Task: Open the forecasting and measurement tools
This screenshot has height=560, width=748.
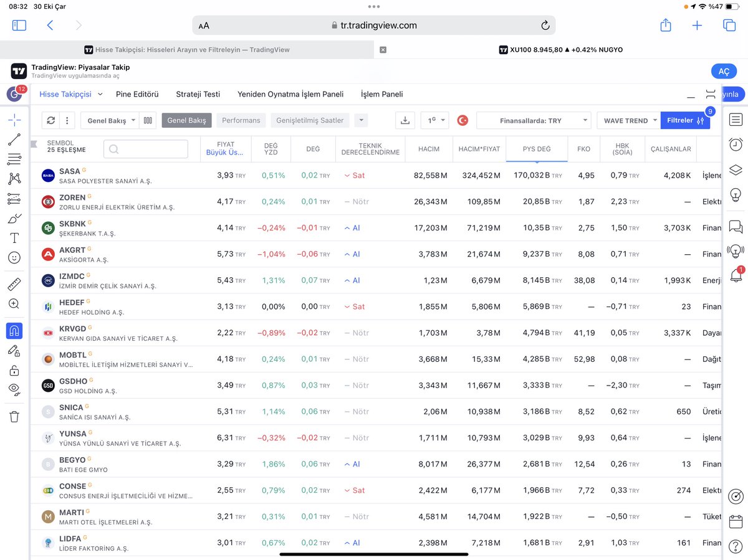Action: (x=14, y=199)
